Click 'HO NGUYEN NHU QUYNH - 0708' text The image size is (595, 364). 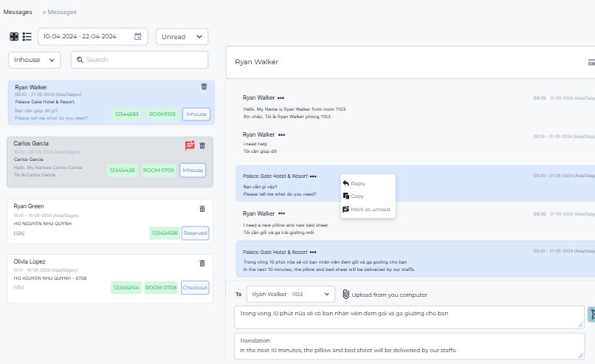(x=50, y=278)
